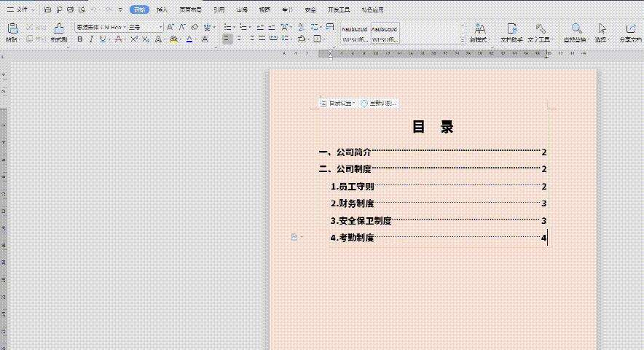Toggle right paragraph alignment
This screenshot has width=644, height=350.
click(x=251, y=39)
